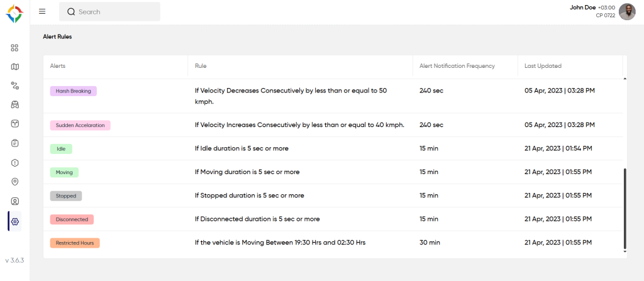The height and width of the screenshot is (281, 644).
Task: Open the user profile sidebar icon
Action: pos(15,201)
